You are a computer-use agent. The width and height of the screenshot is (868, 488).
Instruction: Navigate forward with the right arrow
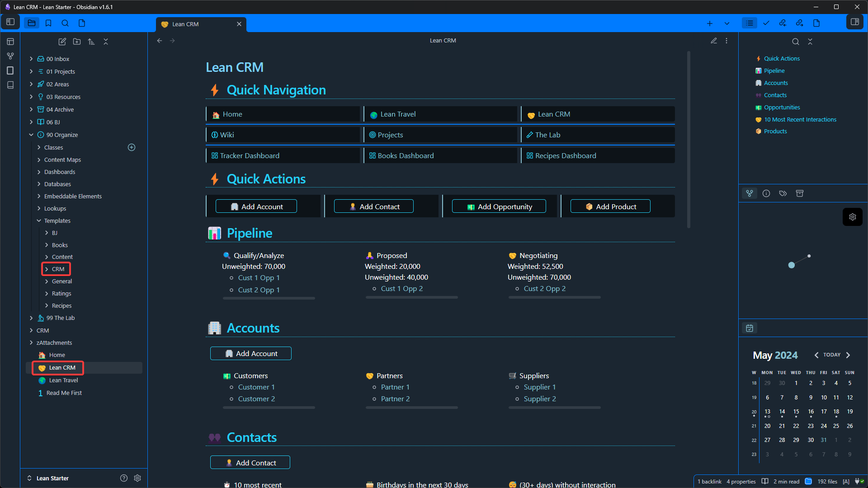coord(172,41)
